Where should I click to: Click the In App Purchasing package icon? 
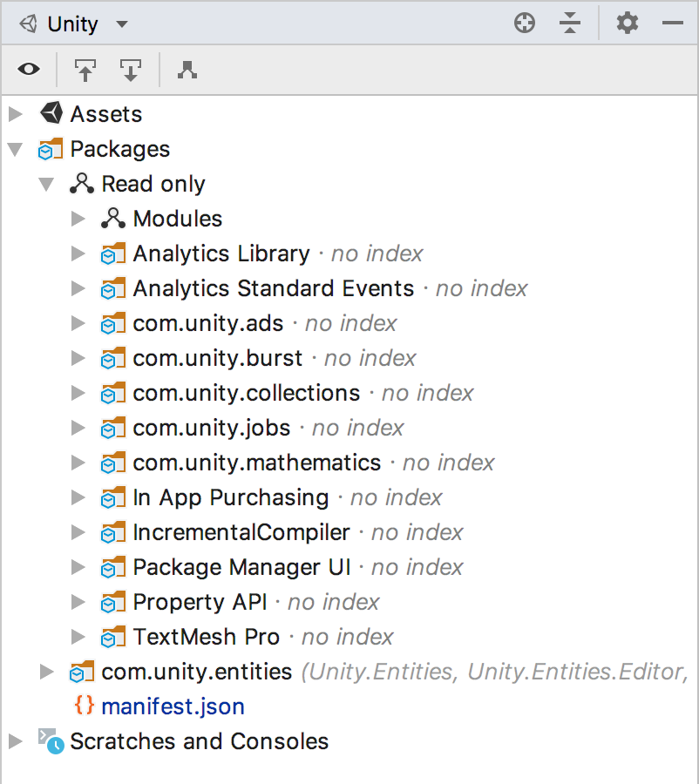click(113, 497)
